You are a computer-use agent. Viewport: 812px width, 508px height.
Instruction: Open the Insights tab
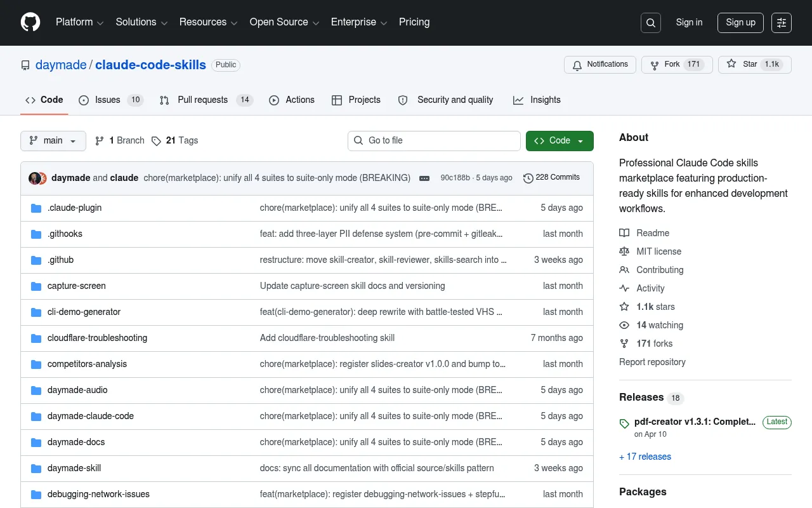(x=537, y=100)
